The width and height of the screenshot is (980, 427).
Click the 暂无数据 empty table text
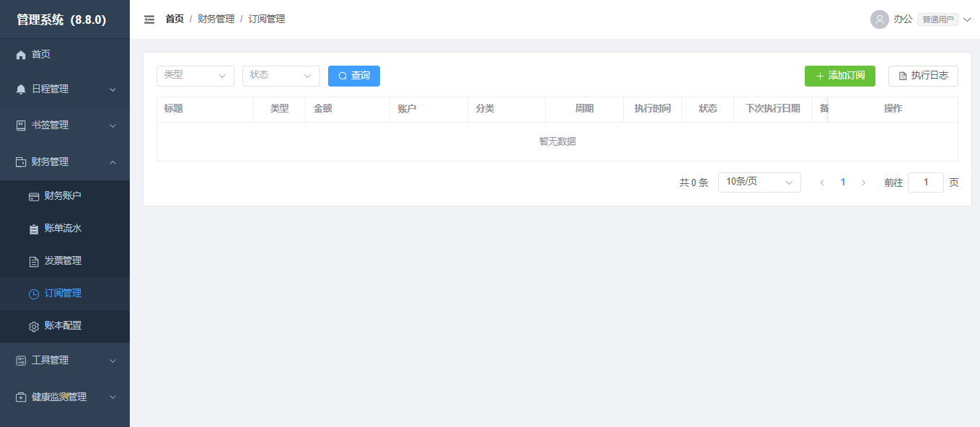point(557,141)
